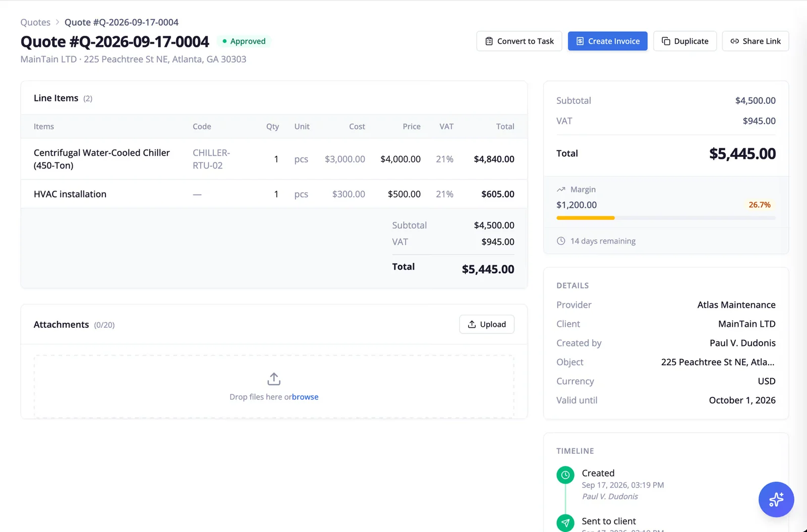The height and width of the screenshot is (532, 807).
Task: Click the Share Link button
Action: point(756,41)
